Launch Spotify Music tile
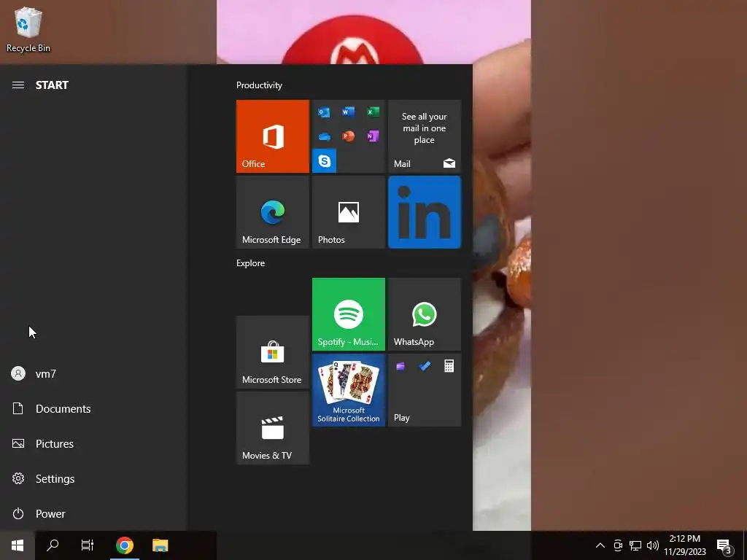Screen dimensions: 747x560 pos(349,314)
